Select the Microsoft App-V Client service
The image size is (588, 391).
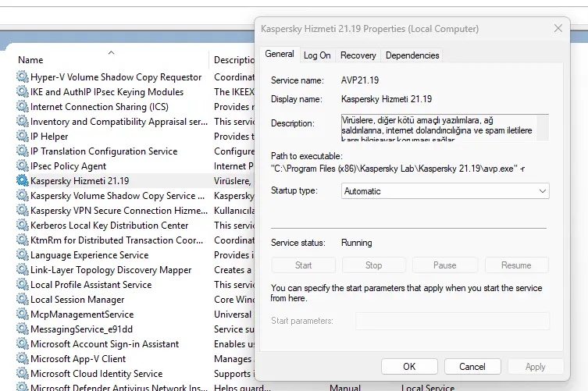click(x=77, y=359)
